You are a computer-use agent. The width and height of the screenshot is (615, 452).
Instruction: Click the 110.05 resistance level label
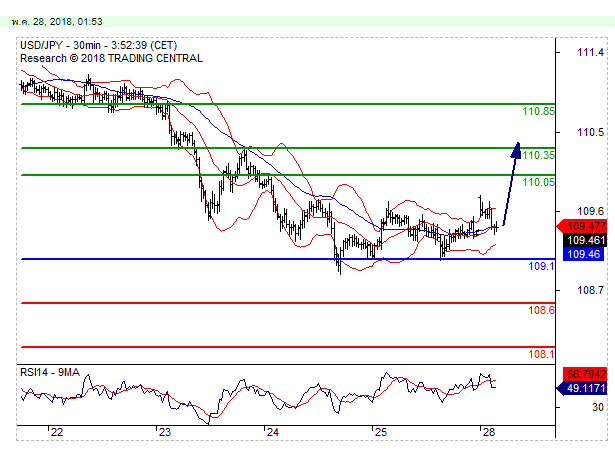point(539,182)
